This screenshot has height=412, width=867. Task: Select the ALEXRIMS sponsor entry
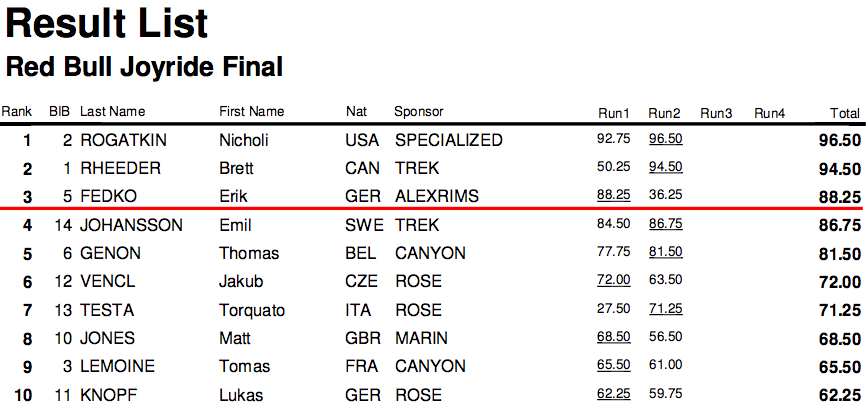(439, 196)
